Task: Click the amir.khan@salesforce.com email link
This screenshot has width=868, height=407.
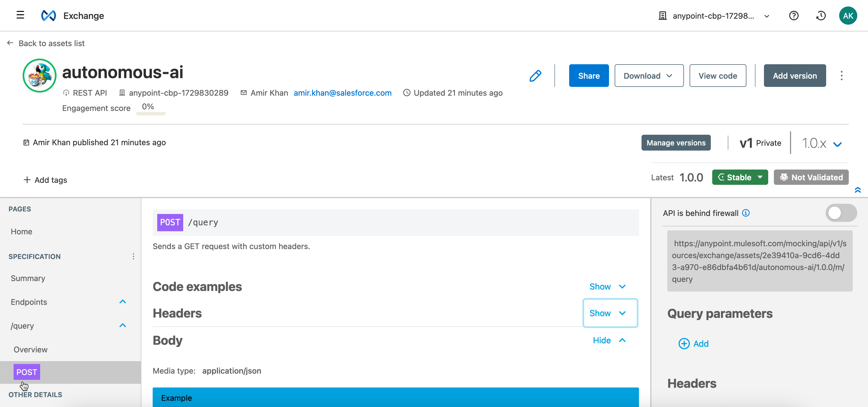Action: point(342,93)
